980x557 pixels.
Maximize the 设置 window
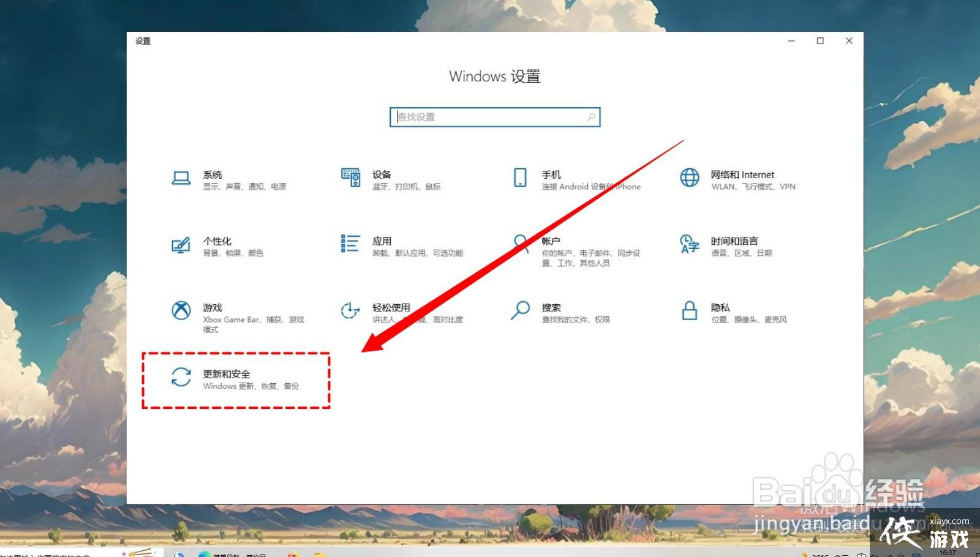tap(820, 41)
